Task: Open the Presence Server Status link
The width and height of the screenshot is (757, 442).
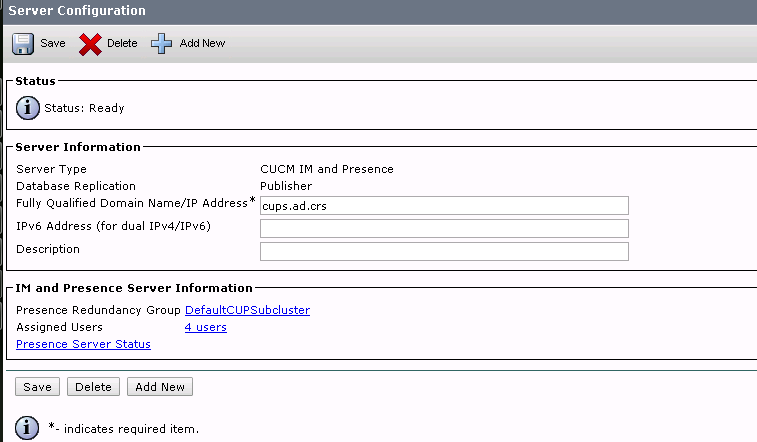Action: tap(84, 344)
